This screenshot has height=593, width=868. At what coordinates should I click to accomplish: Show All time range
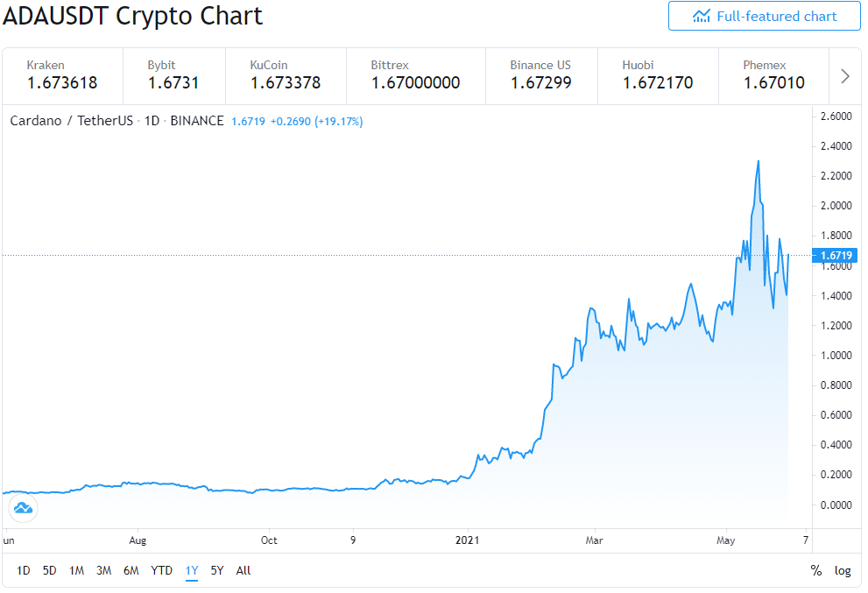pos(243,570)
